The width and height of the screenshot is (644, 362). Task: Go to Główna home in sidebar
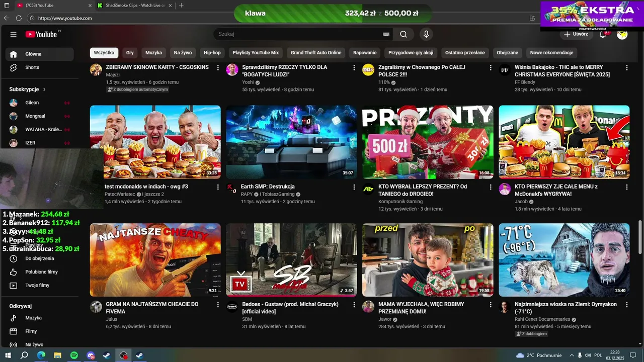[x=40, y=54]
